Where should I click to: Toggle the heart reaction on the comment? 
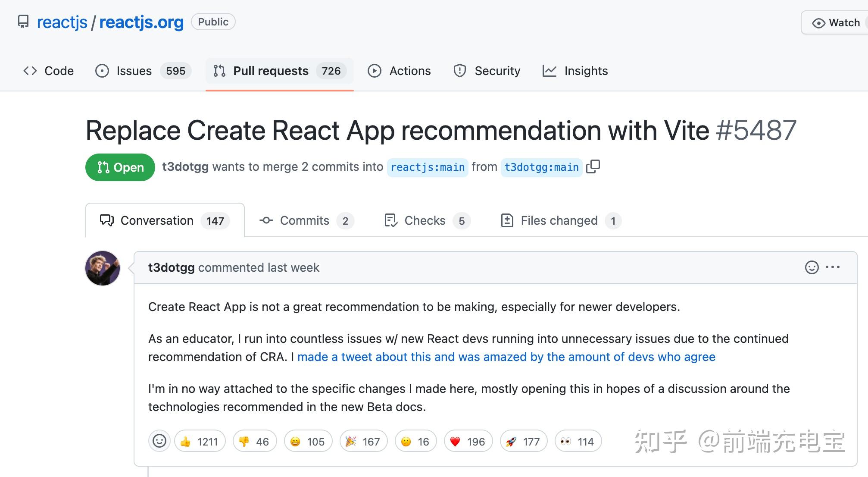click(x=468, y=441)
